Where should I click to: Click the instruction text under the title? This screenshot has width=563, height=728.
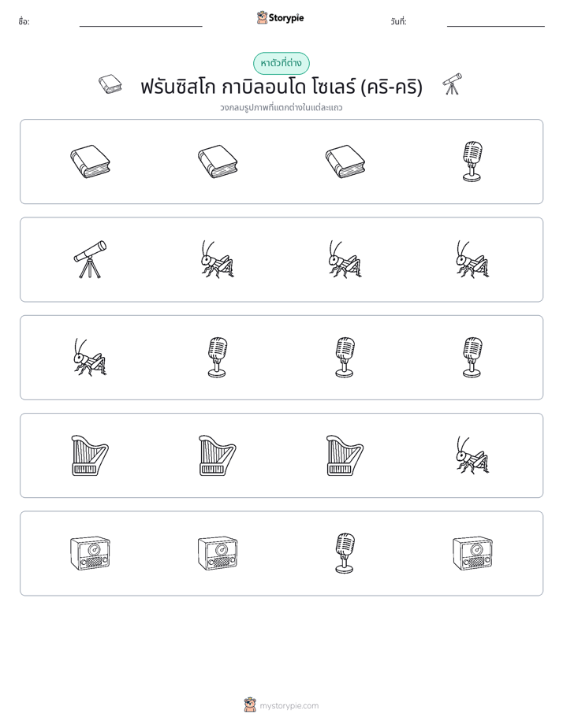tap(281, 108)
